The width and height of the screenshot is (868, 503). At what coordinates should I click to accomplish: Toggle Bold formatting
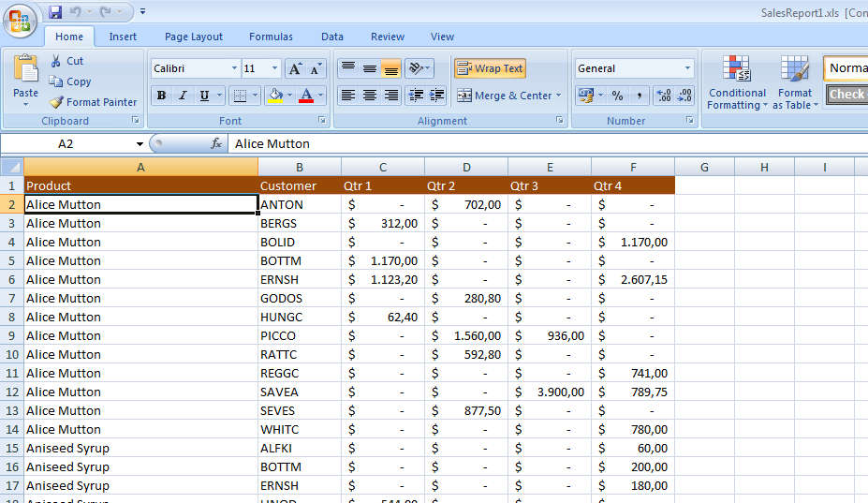click(x=161, y=96)
